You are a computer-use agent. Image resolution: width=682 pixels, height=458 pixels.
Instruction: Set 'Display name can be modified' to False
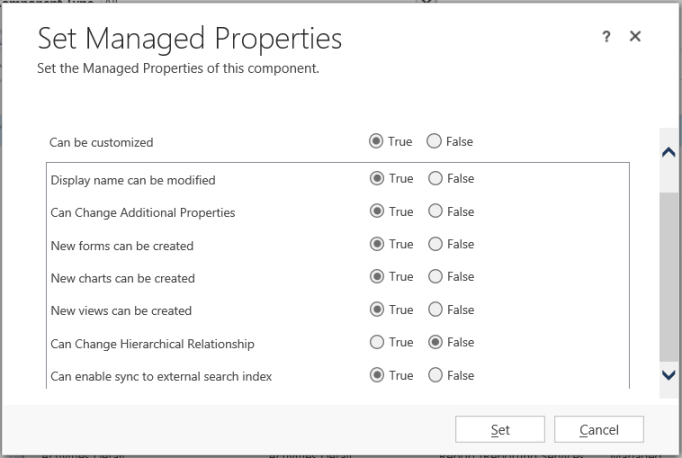click(435, 179)
